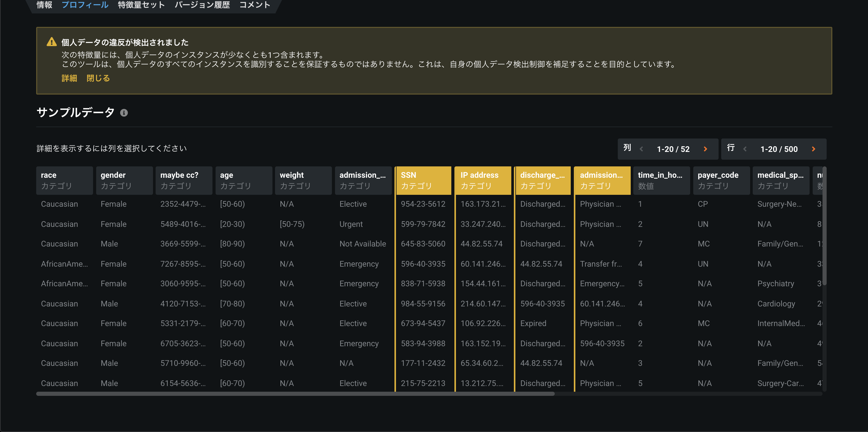Click the 詳細 link in warning banner
The image size is (868, 432).
coord(69,78)
